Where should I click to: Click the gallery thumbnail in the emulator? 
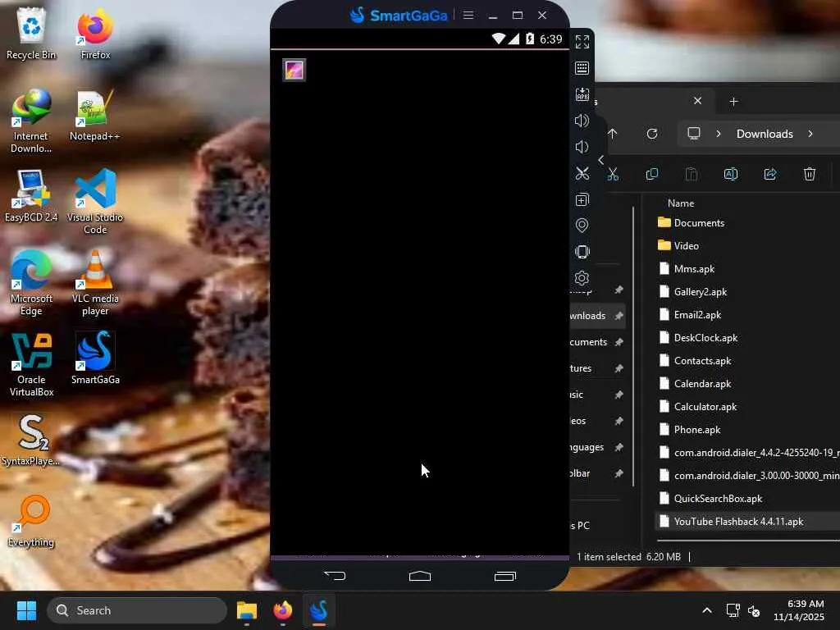pos(294,70)
